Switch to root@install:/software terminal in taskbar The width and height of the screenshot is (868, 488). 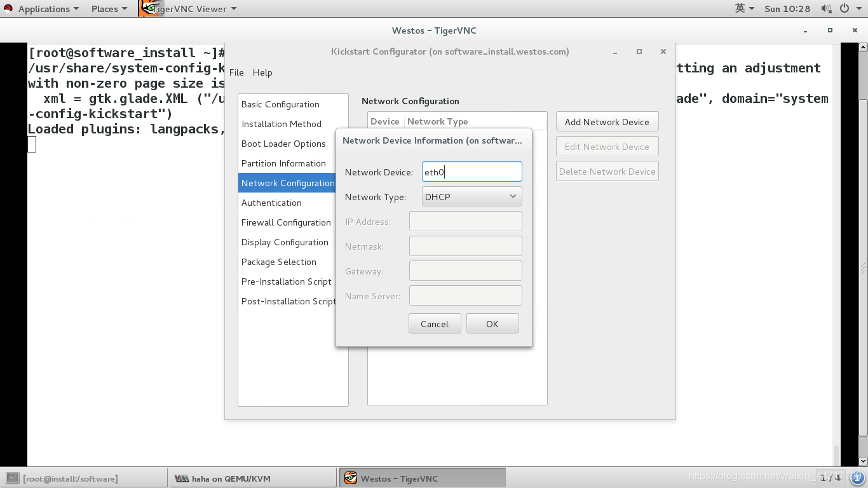(85, 478)
